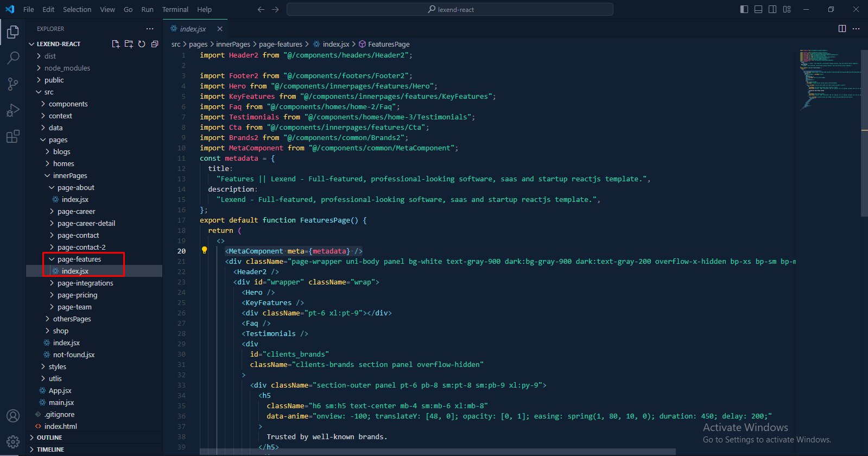The height and width of the screenshot is (456, 868).
Task: Select the index.jsx editor tab
Action: click(x=193, y=29)
